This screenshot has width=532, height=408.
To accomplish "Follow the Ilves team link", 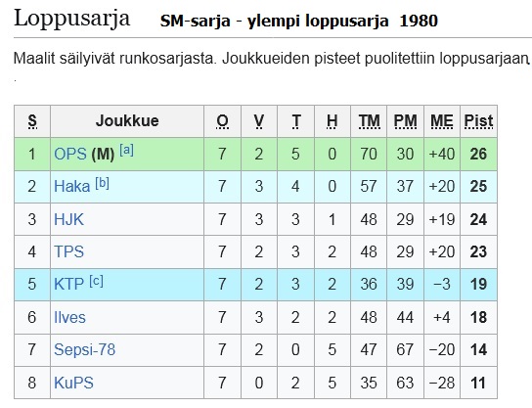I will click(x=69, y=317).
